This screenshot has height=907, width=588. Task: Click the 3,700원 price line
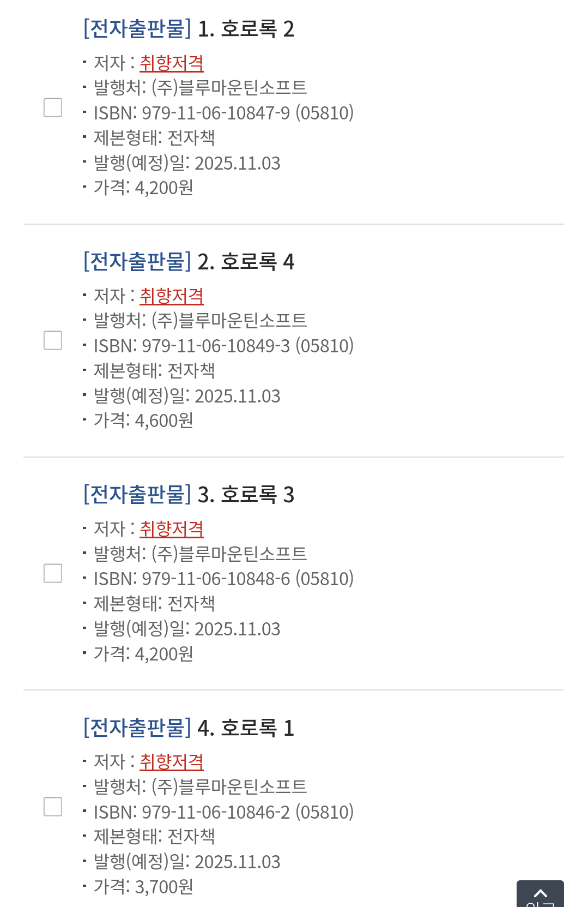pyautogui.click(x=143, y=887)
